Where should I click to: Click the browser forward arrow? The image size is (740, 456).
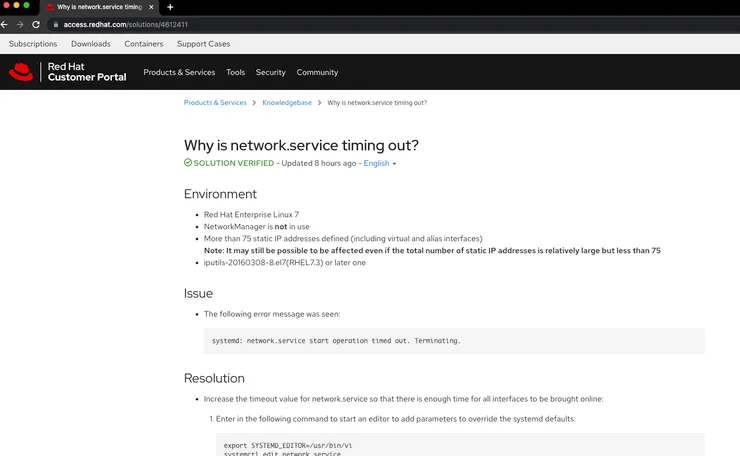20,24
